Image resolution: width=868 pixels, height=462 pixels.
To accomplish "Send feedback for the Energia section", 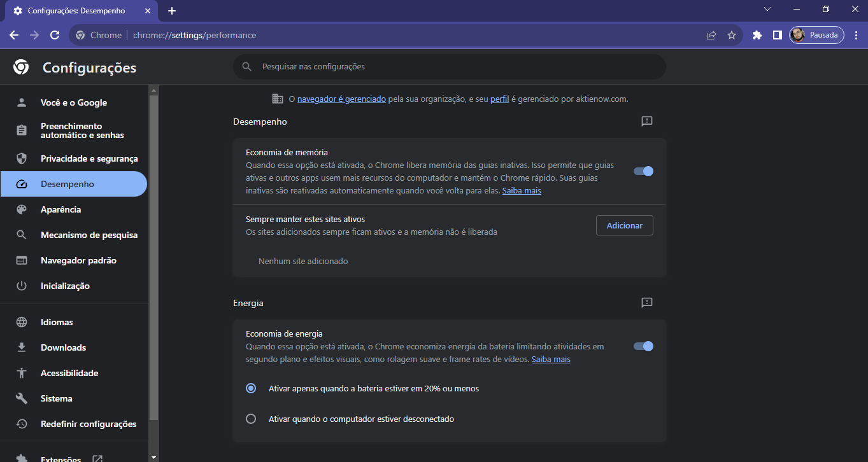I will 647,303.
